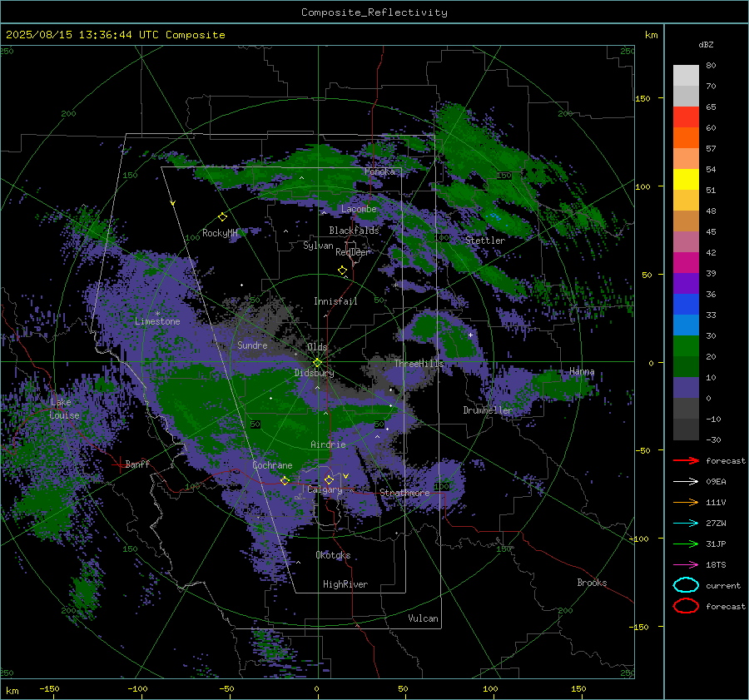Click the Limestone label
The width and height of the screenshot is (749, 700).
[157, 321]
